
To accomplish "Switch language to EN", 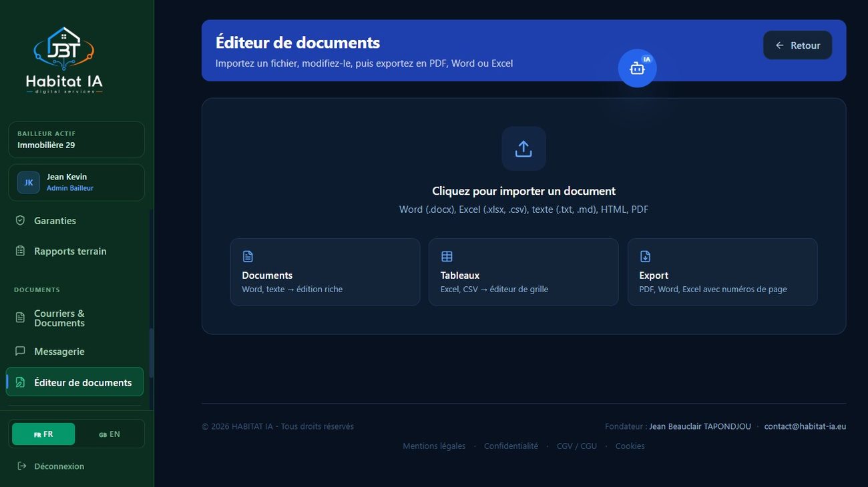I will pyautogui.click(x=110, y=434).
